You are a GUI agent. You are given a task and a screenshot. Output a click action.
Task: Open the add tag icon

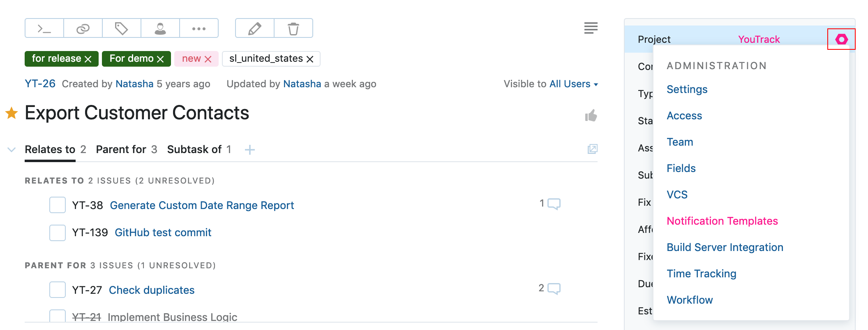point(122,28)
